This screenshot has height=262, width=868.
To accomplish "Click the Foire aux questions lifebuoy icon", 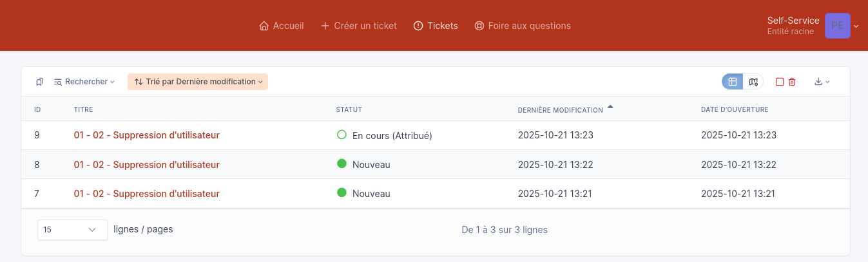I will [479, 26].
